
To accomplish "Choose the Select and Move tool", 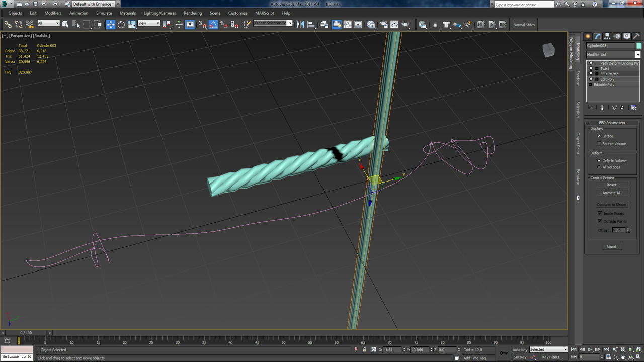I will (110, 24).
